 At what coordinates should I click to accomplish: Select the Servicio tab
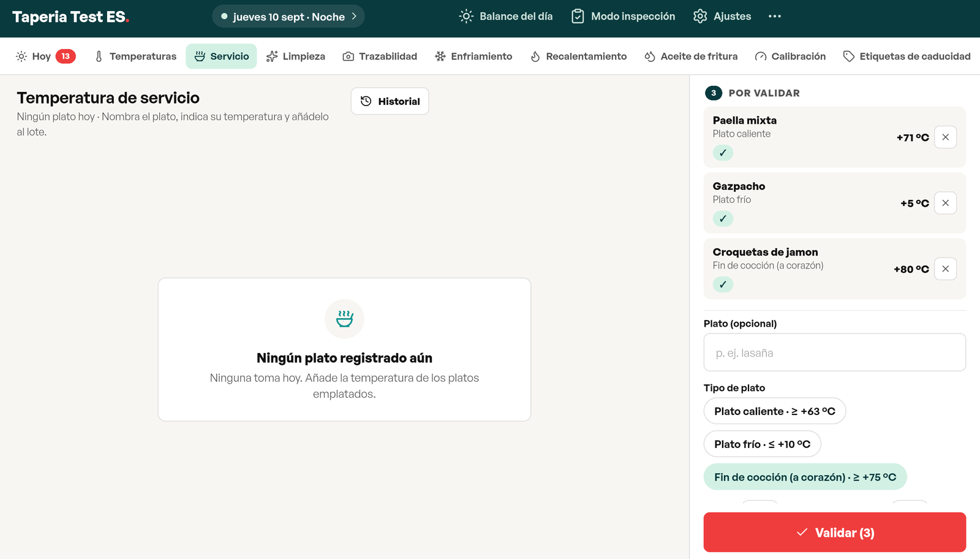(x=221, y=56)
